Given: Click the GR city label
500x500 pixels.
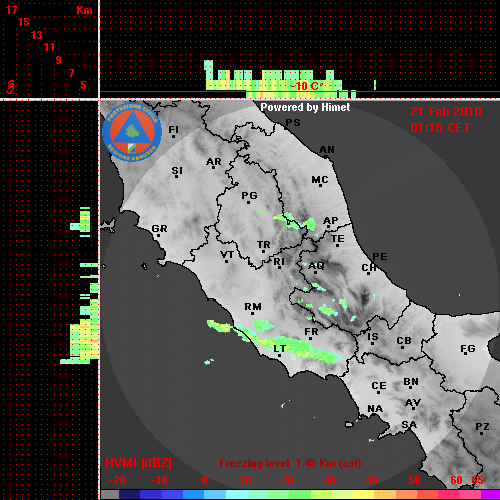Looking at the screenshot, I should [x=159, y=229].
